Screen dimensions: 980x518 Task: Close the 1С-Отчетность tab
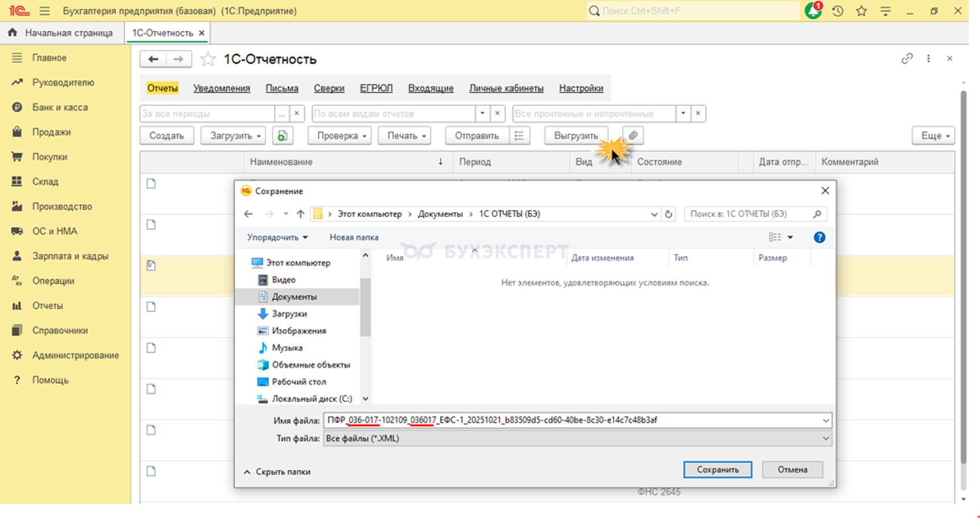pyautogui.click(x=202, y=33)
